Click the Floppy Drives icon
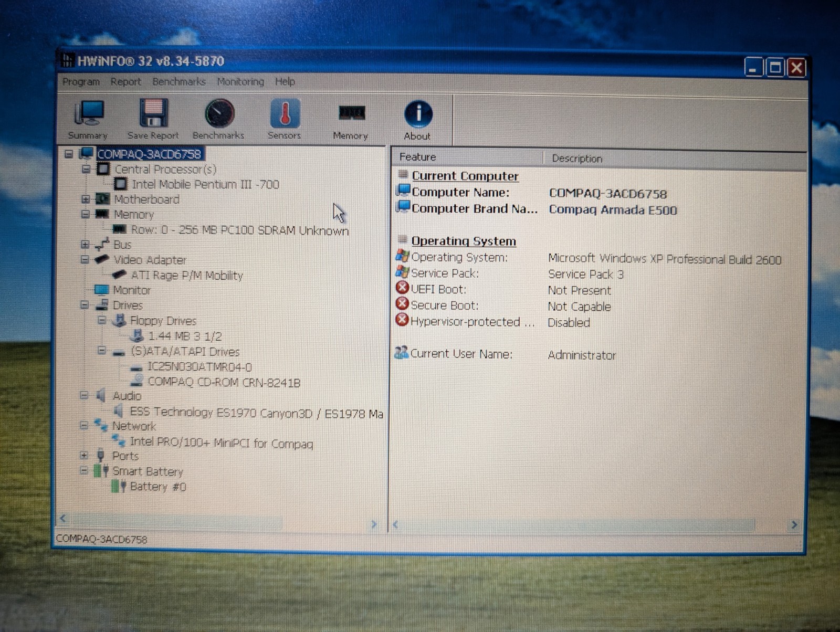Screen dimensions: 840x632 point(120,320)
